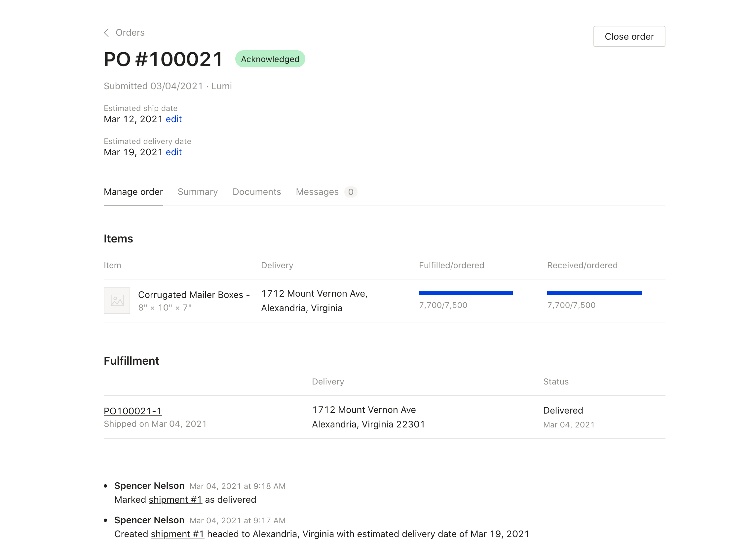The width and height of the screenshot is (756, 549).
Task: Click the Acknowledged status badge
Action: (269, 59)
